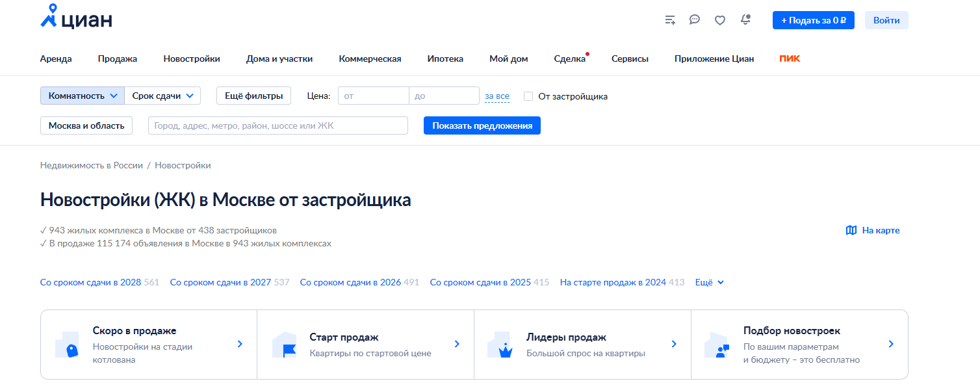The image size is (980, 392).
Task: Expand the Ещё quick links dropdown
Action: click(x=710, y=282)
